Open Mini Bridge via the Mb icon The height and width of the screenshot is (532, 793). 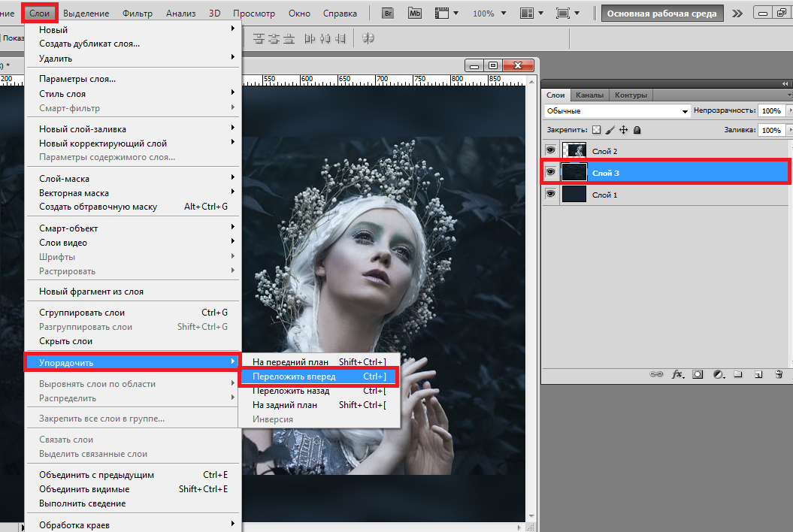click(415, 14)
